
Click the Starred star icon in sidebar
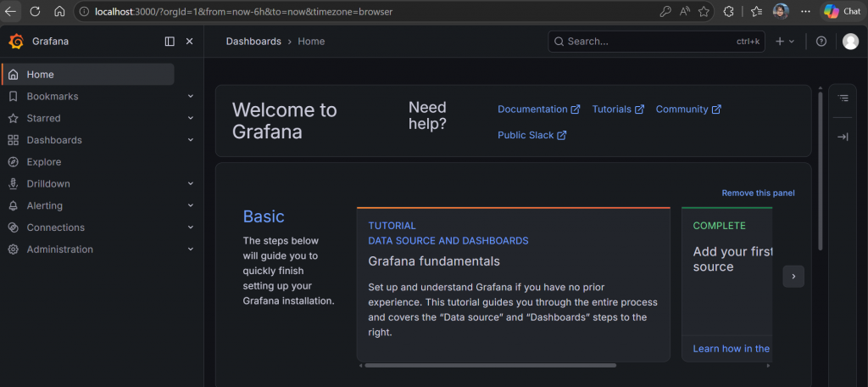[14, 118]
